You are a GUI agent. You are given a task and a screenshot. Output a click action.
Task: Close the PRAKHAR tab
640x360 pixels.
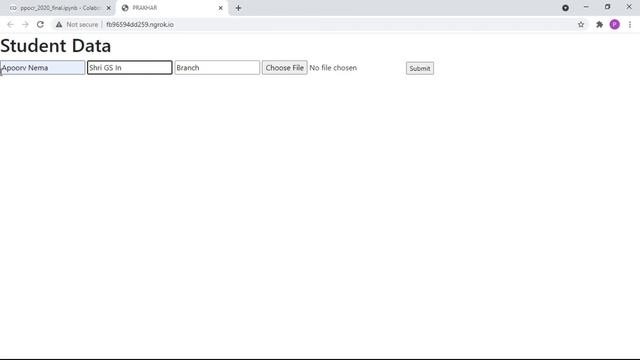[220, 8]
